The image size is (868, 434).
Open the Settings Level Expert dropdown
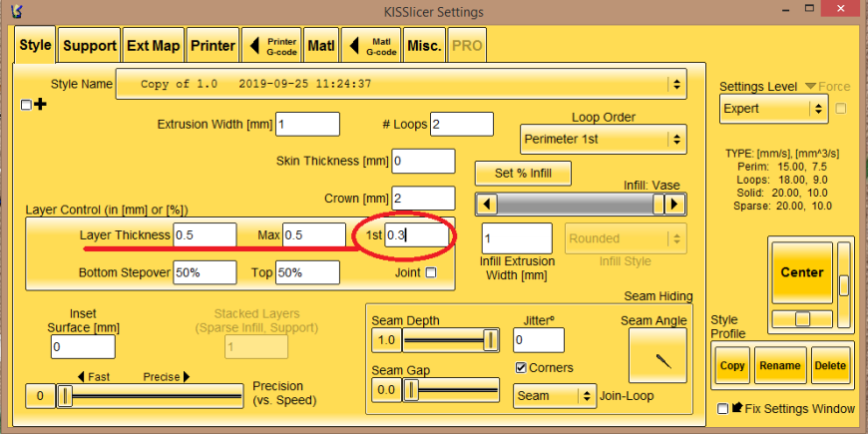tap(774, 109)
